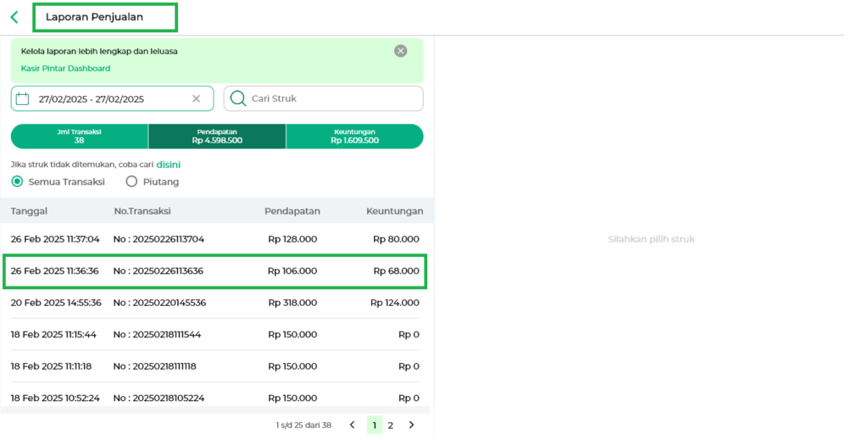
Task: Focus the Cari Struk search field
Action: point(331,98)
